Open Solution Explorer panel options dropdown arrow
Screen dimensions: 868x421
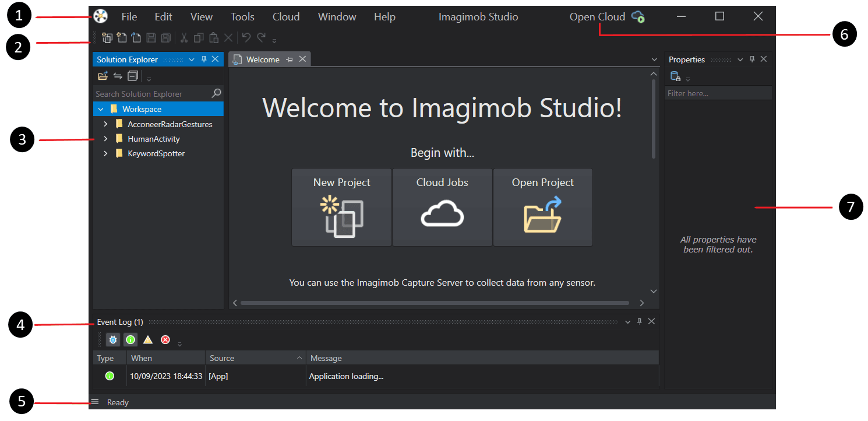[x=192, y=59]
